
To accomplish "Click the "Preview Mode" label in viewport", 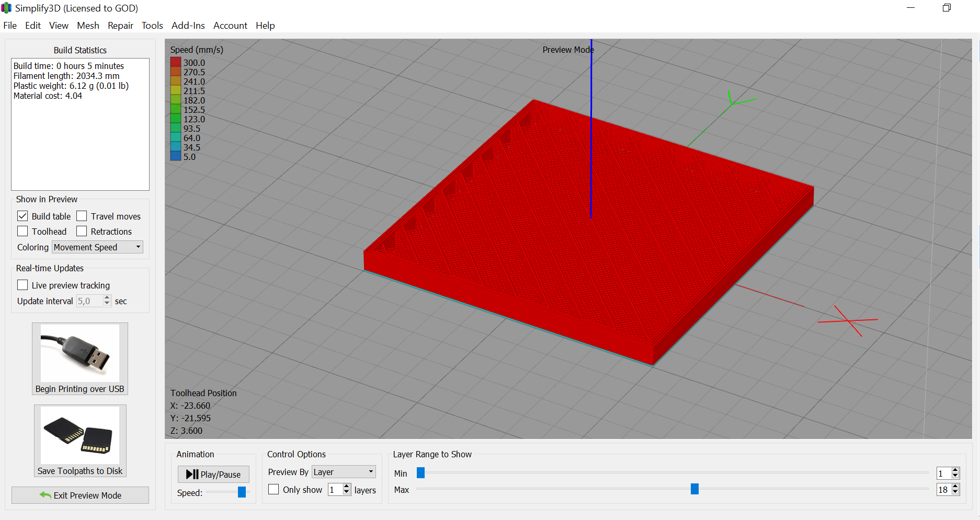I will (568, 50).
